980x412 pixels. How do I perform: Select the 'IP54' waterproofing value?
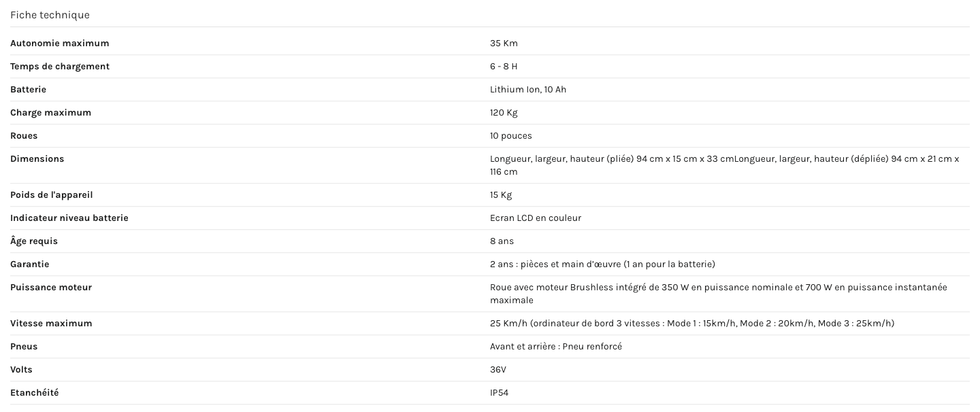pos(499,393)
